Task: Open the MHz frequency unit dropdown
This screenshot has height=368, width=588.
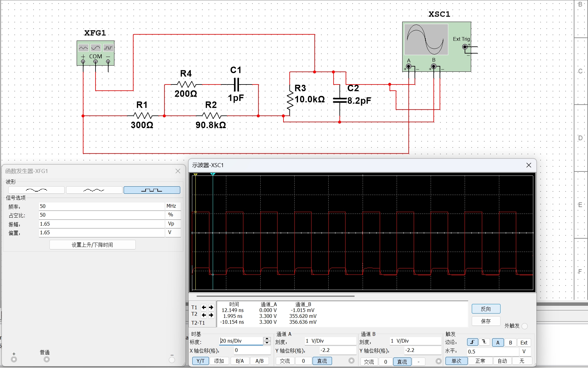Action: (173, 206)
